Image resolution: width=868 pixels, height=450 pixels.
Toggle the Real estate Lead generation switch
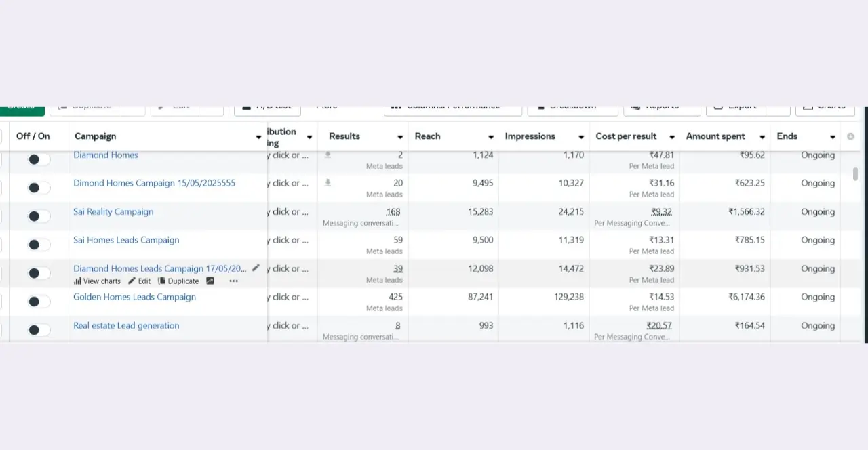point(39,330)
